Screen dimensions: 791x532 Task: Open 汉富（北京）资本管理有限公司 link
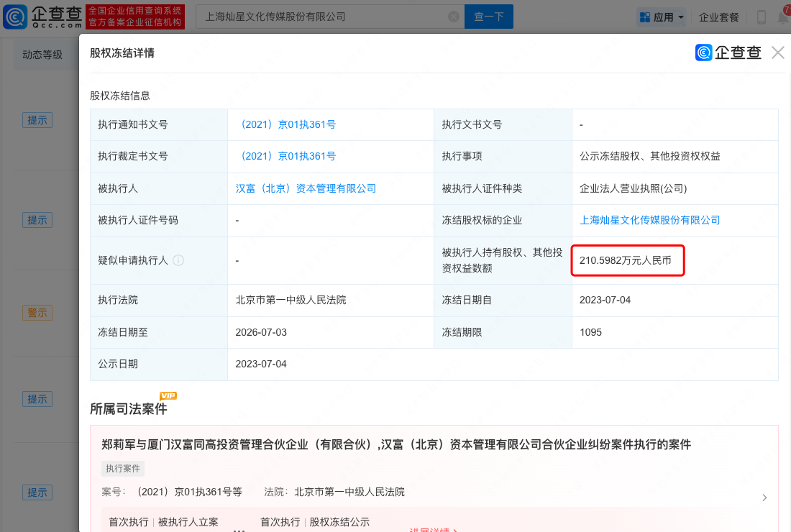point(306,188)
